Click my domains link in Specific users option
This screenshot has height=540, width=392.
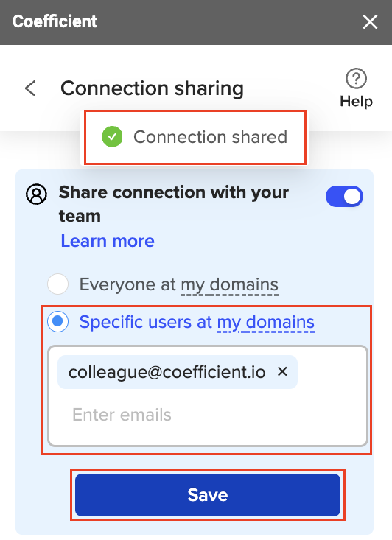[265, 323]
